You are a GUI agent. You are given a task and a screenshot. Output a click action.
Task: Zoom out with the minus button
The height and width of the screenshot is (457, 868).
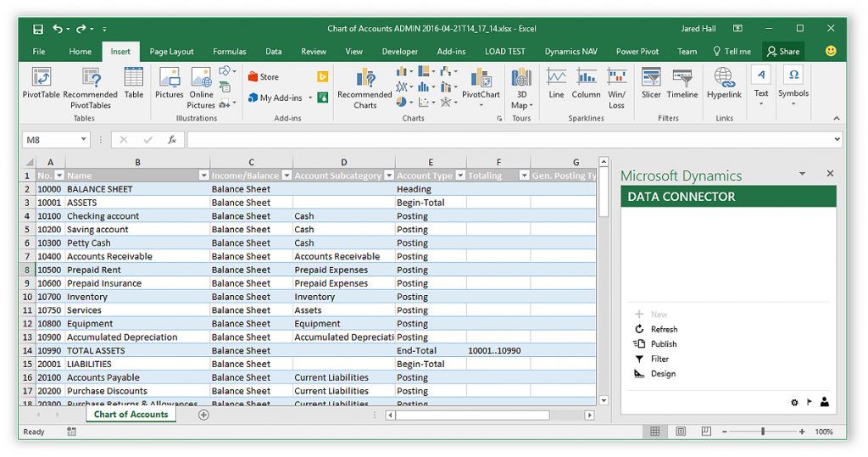724,432
